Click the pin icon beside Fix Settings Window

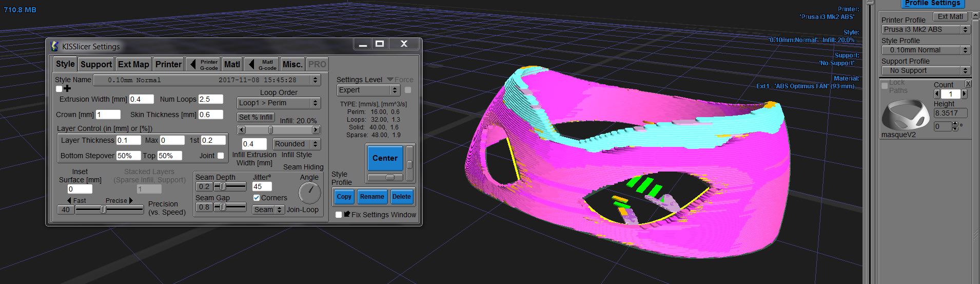(347, 214)
